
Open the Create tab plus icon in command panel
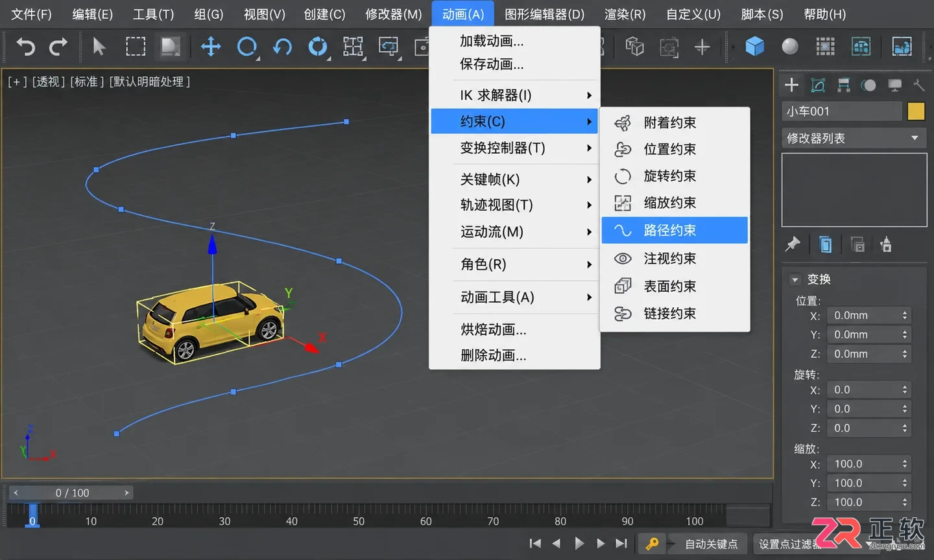click(x=791, y=85)
